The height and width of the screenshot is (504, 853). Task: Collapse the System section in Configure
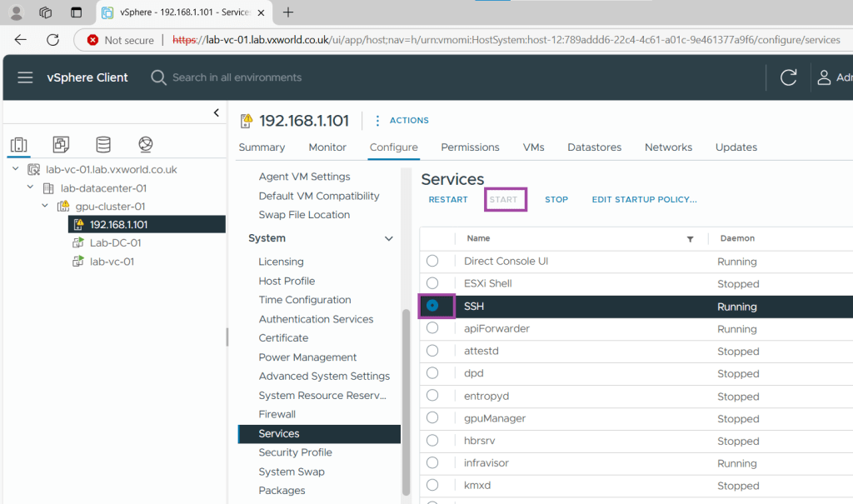pyautogui.click(x=388, y=238)
